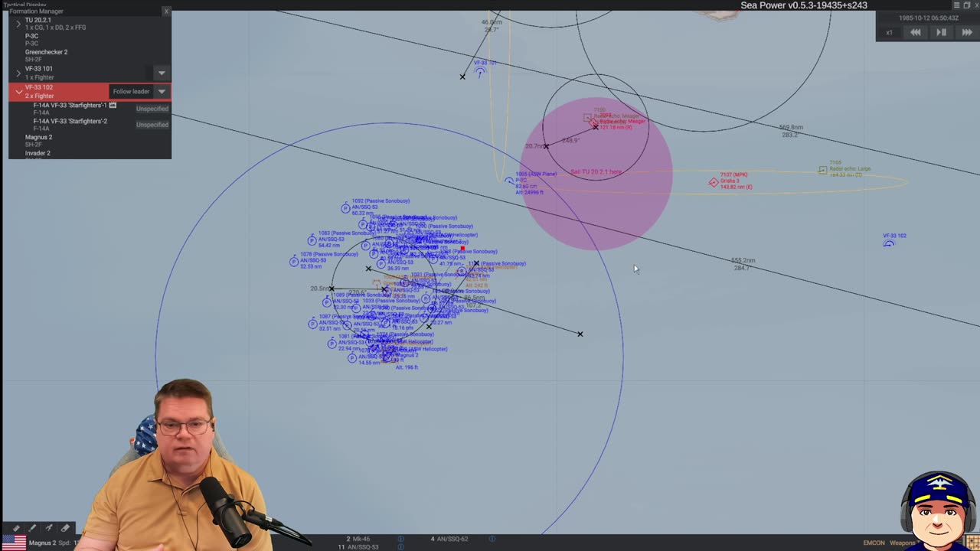Click the Magnus 2 unit name in status bar

(42, 543)
